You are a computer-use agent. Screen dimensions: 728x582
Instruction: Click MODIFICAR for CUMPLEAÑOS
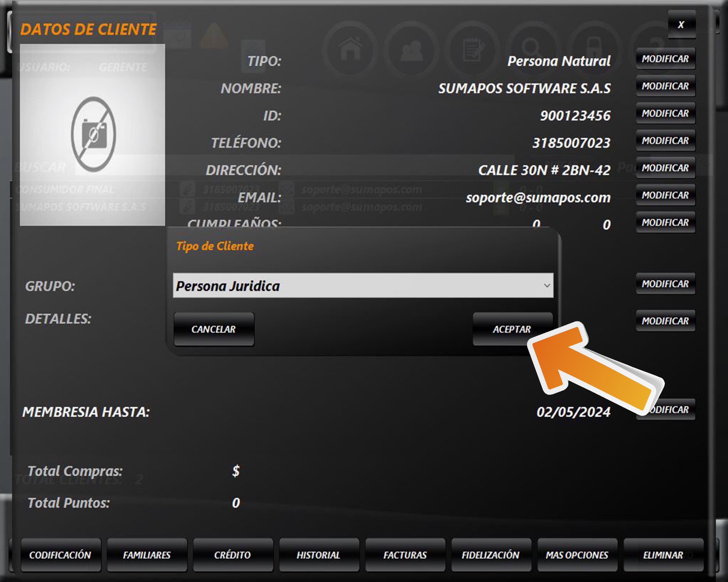tap(665, 223)
